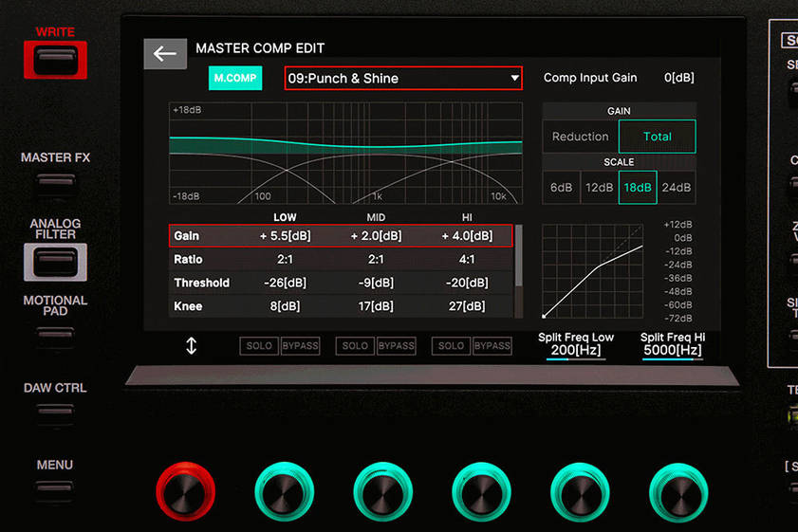Select the Reduction gain view tab
Image resolution: width=798 pixels, height=532 pixels.
pos(580,137)
